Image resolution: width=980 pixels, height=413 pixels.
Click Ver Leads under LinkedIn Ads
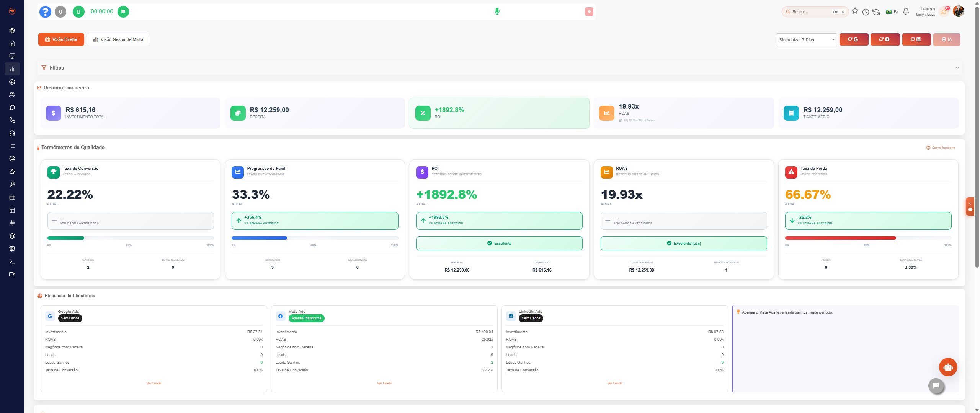(x=615, y=383)
